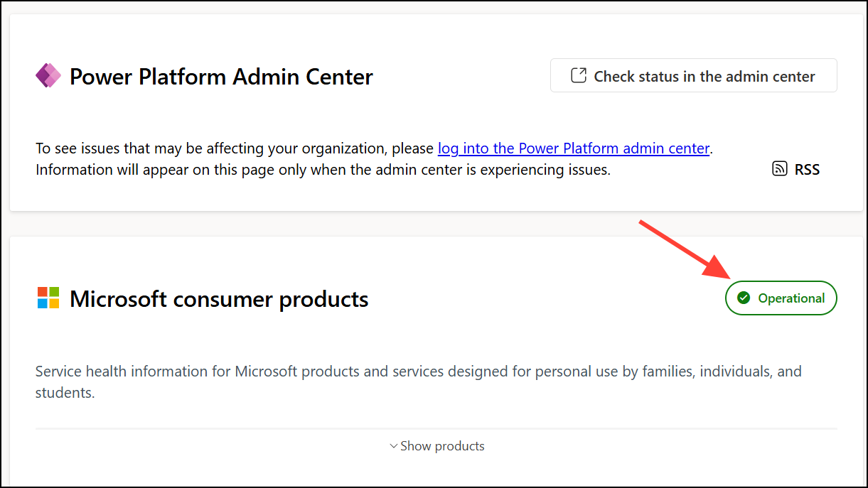Click the Power Platform logo icon
The width and height of the screenshot is (868, 488).
pyautogui.click(x=48, y=75)
